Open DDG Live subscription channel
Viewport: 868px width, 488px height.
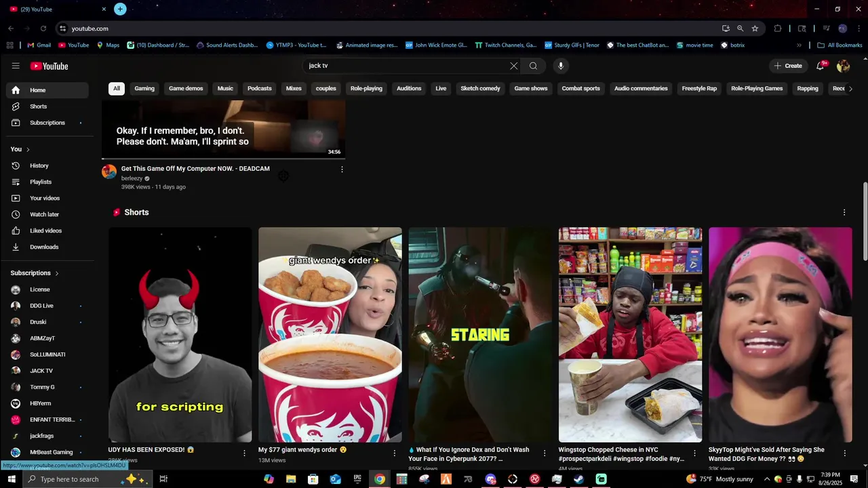[47, 306]
